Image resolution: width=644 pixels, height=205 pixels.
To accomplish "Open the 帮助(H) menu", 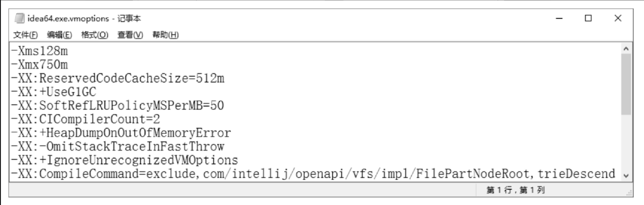I will [x=166, y=35].
